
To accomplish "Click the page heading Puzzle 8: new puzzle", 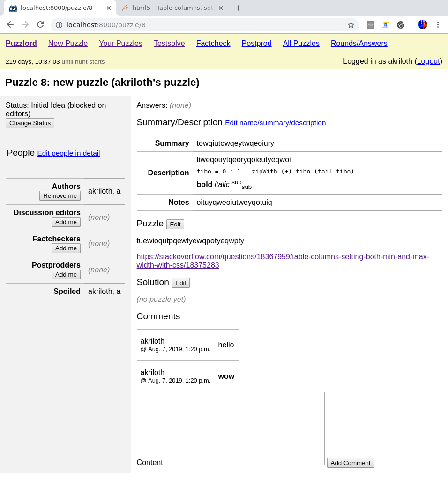I will 102,83.
